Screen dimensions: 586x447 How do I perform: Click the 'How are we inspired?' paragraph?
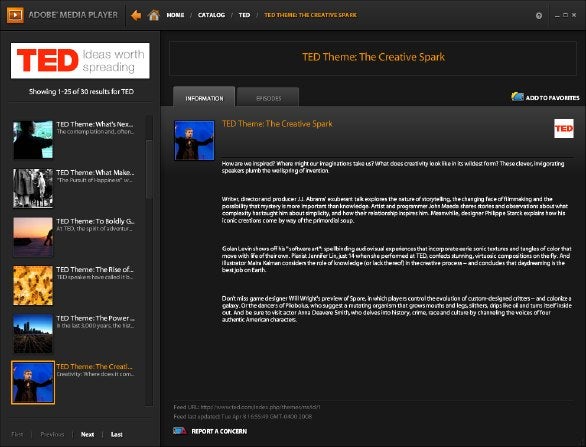[393, 167]
